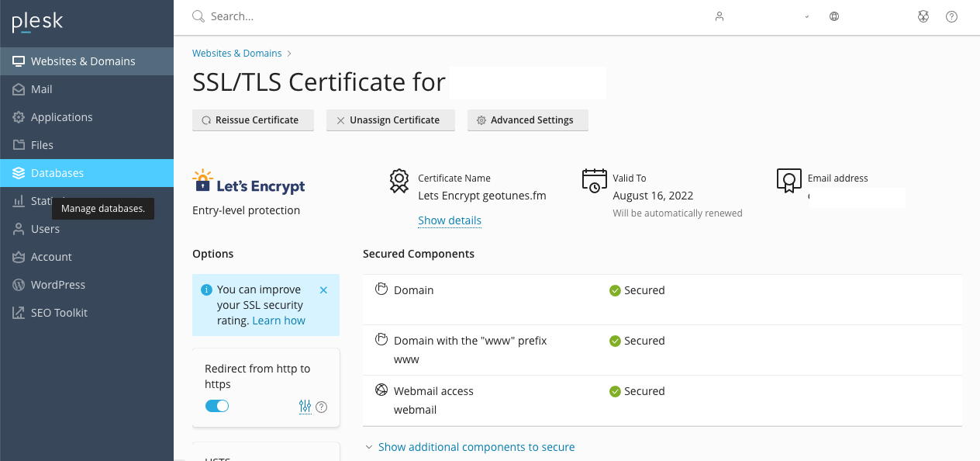
Task: Click the Files folder icon
Action: (19, 145)
